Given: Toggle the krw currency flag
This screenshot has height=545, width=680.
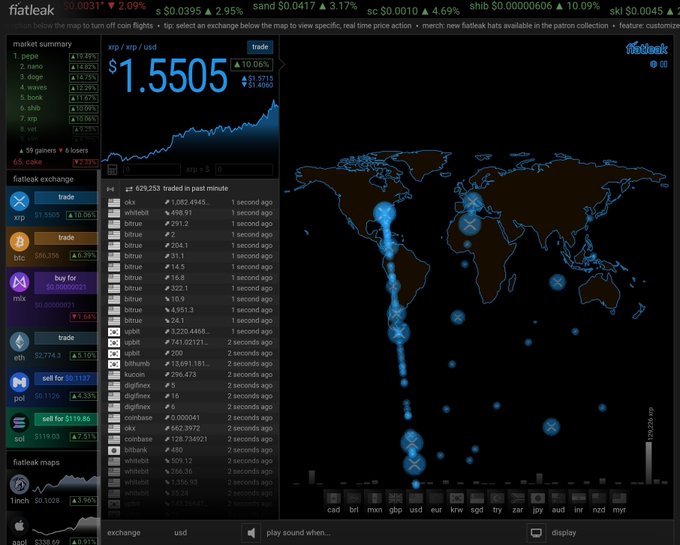Looking at the screenshot, I should coord(456,498).
